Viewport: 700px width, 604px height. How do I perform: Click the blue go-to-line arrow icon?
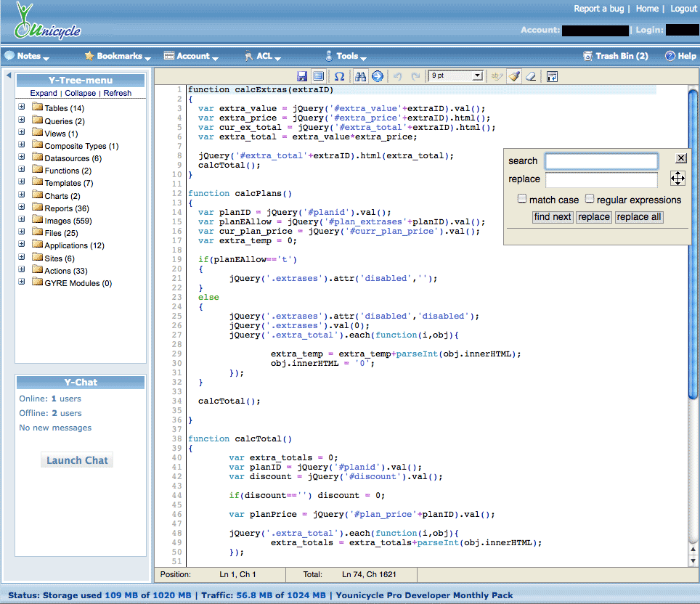pos(378,76)
